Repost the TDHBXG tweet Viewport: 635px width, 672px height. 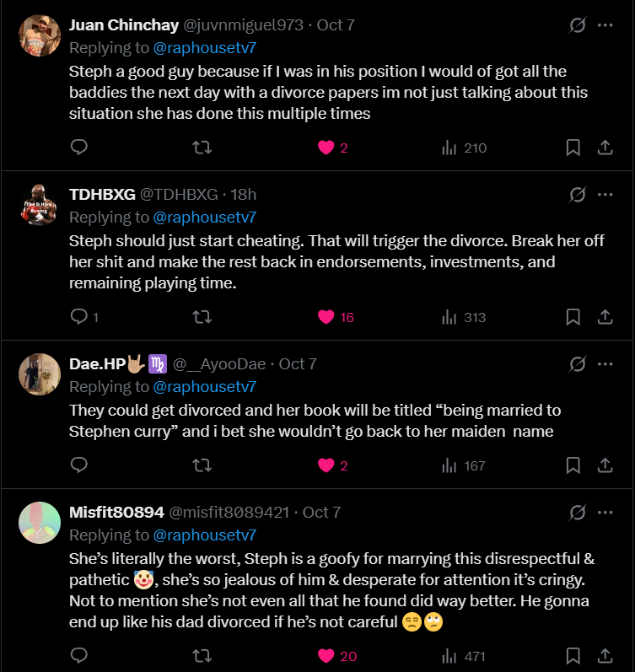(202, 317)
